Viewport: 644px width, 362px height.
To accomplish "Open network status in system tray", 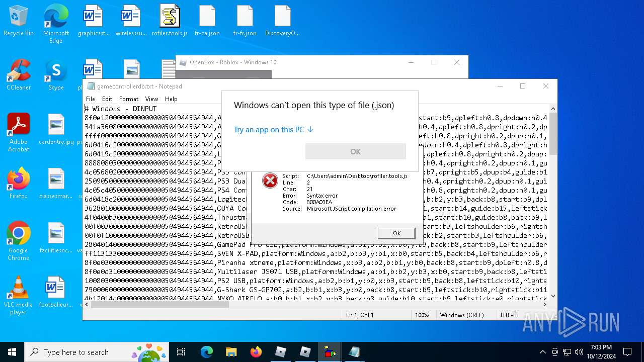I will point(567,352).
